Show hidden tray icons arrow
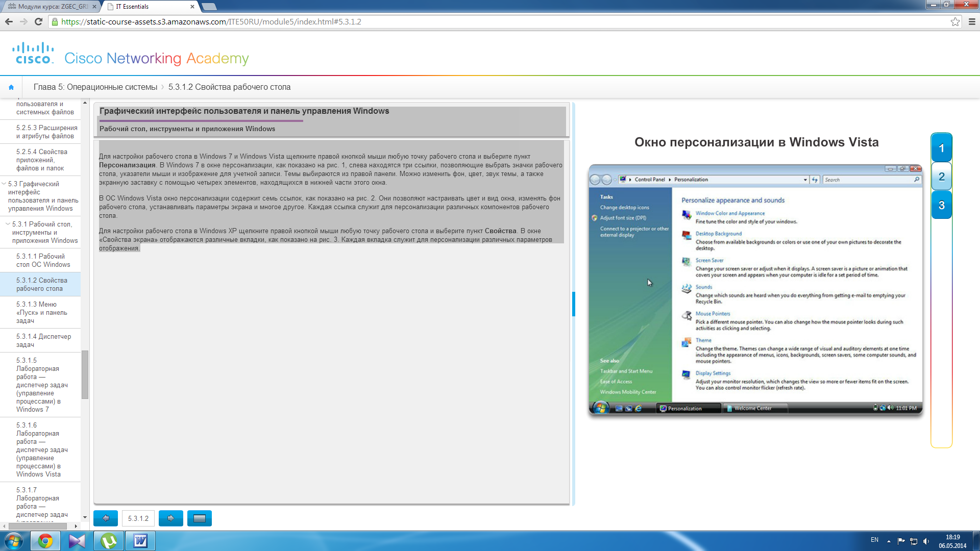Image resolution: width=980 pixels, height=551 pixels. coord(889,541)
